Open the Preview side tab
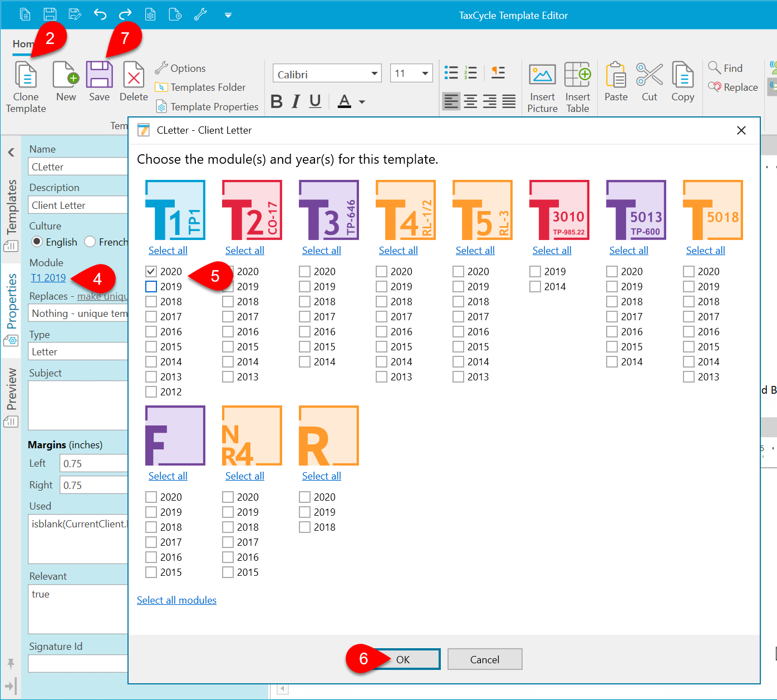The height and width of the screenshot is (700, 777). [11, 398]
